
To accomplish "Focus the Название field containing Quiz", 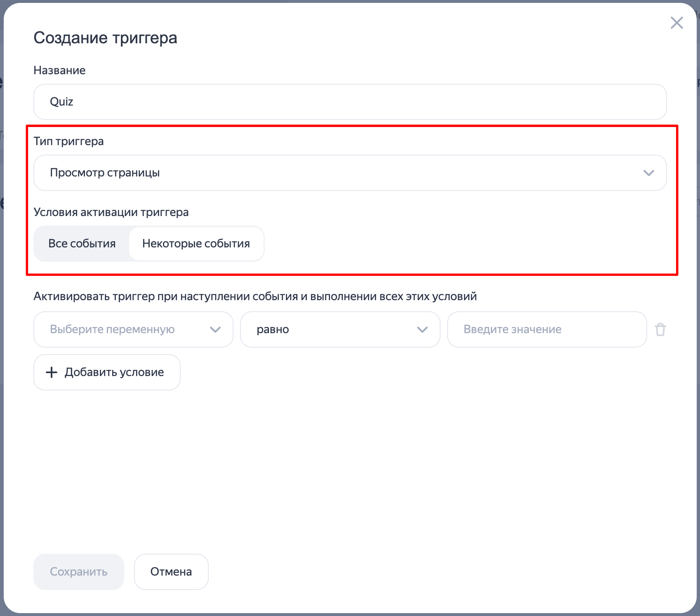I will tap(350, 102).
